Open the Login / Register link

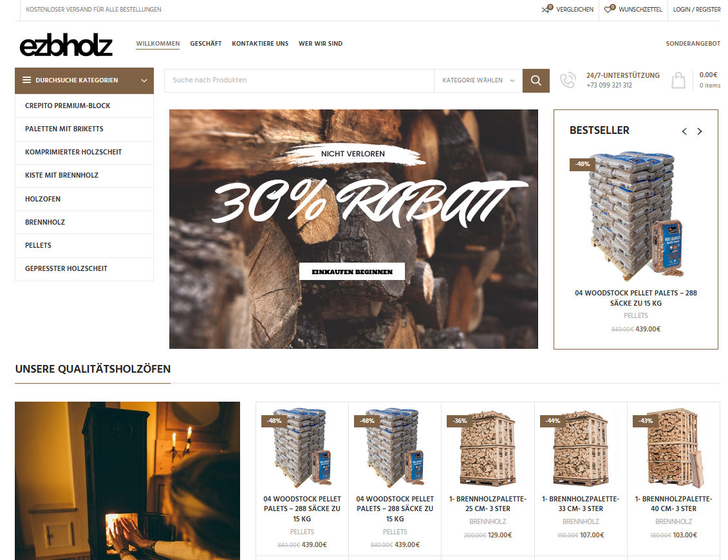(x=696, y=9)
